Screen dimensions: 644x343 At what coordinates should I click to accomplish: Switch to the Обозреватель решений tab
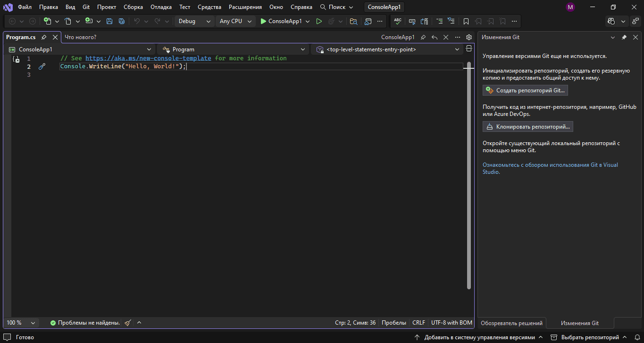(511, 323)
